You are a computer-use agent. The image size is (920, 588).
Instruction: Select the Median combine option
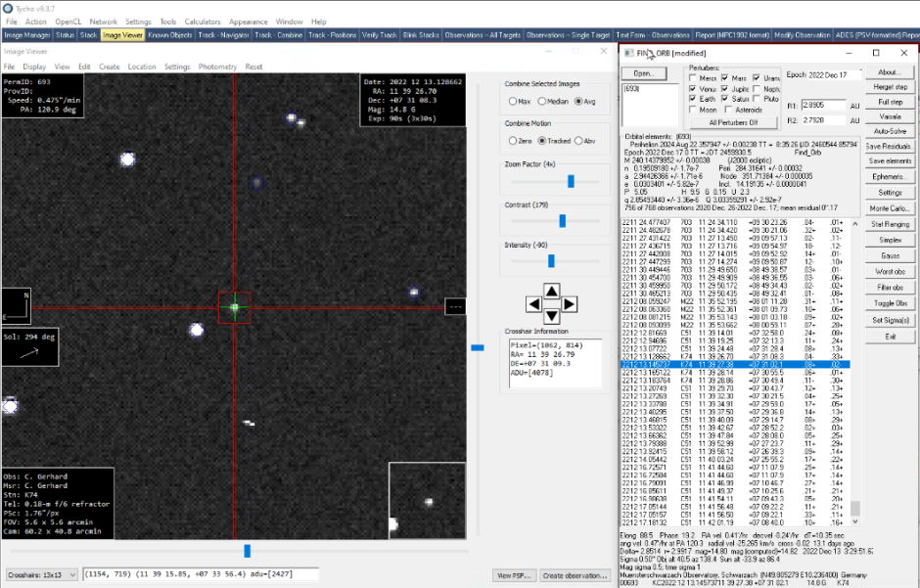point(540,101)
